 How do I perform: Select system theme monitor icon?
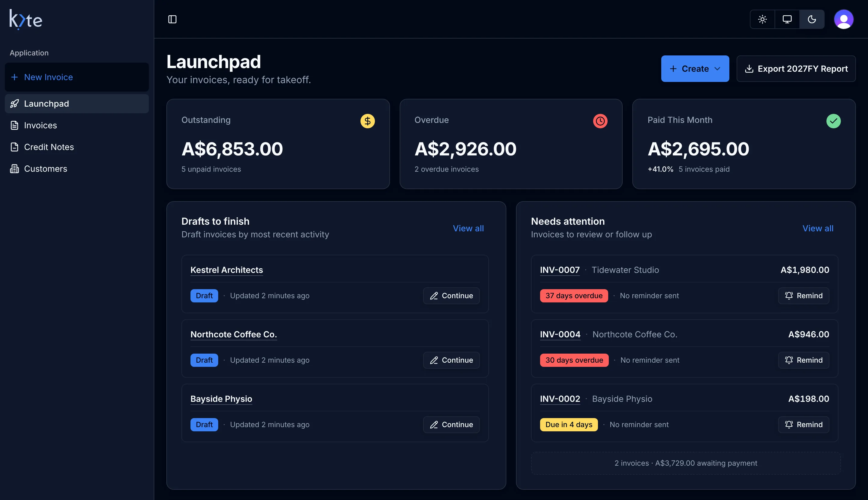pyautogui.click(x=787, y=19)
